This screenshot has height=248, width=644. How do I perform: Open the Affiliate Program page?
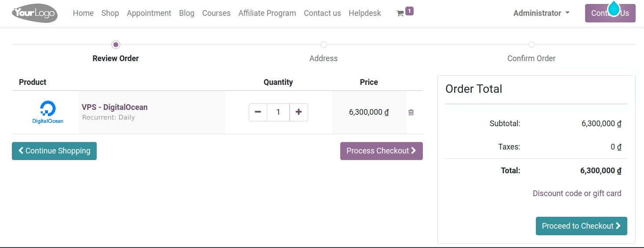click(267, 13)
